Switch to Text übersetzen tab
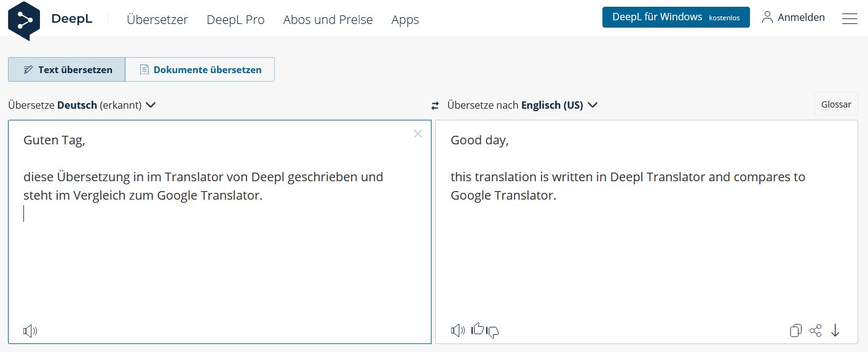The width and height of the screenshot is (868, 352). pos(67,69)
